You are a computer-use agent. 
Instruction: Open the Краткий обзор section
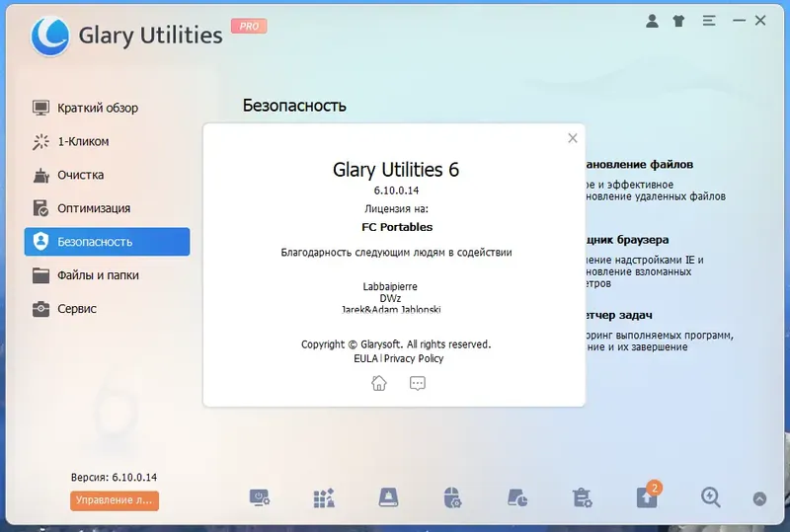[107, 108]
